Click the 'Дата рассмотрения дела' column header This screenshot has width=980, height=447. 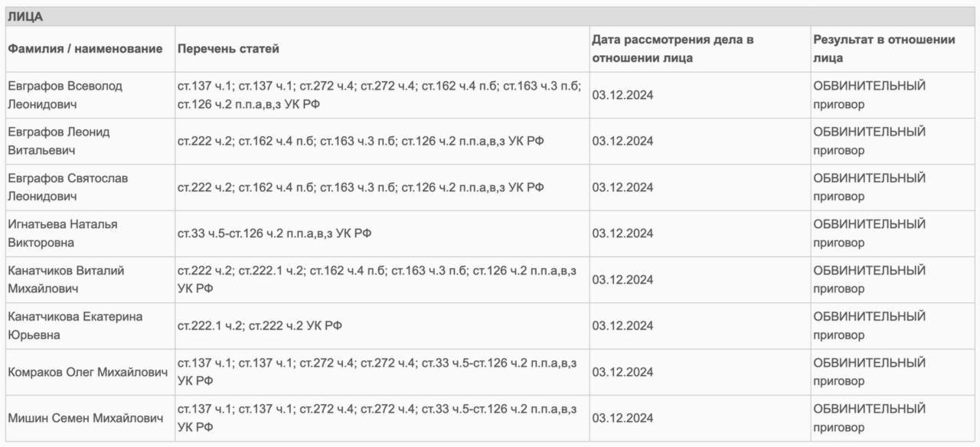pyautogui.click(x=672, y=48)
